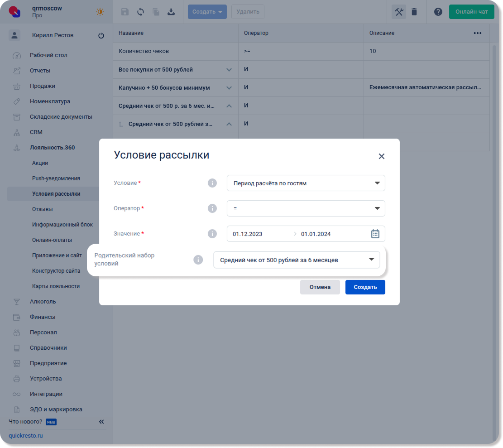This screenshot has height=448, width=503.
Task: Click info icon next to Оператор
Action: click(212, 208)
